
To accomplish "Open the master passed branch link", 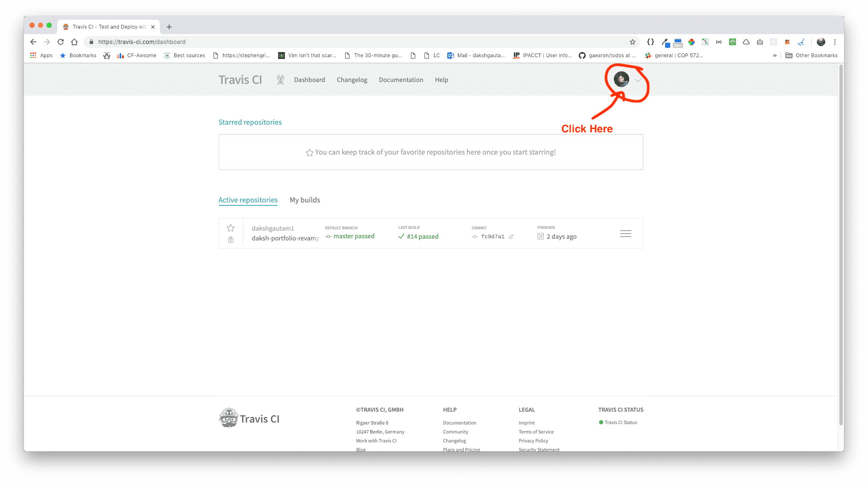I will pos(354,236).
